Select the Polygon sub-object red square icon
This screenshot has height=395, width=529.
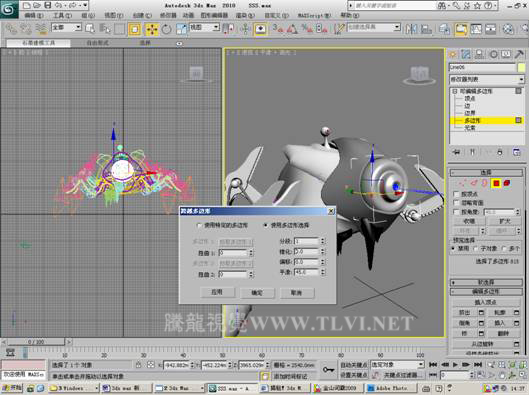click(x=496, y=183)
